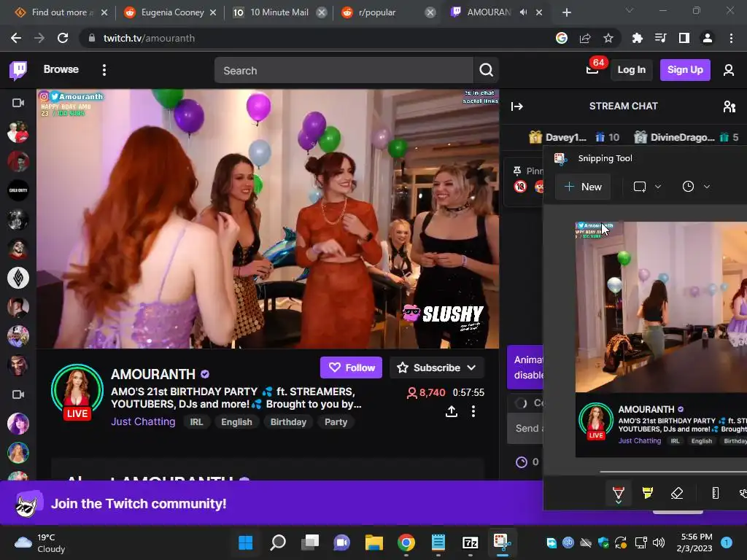Select the Snipping Tool eraser

pyautogui.click(x=677, y=493)
